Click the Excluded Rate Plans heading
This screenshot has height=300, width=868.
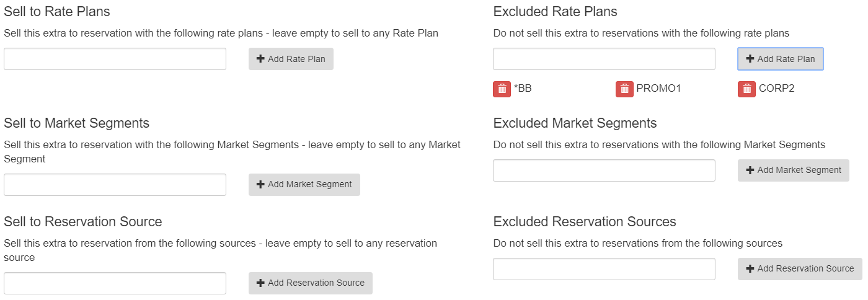click(556, 12)
